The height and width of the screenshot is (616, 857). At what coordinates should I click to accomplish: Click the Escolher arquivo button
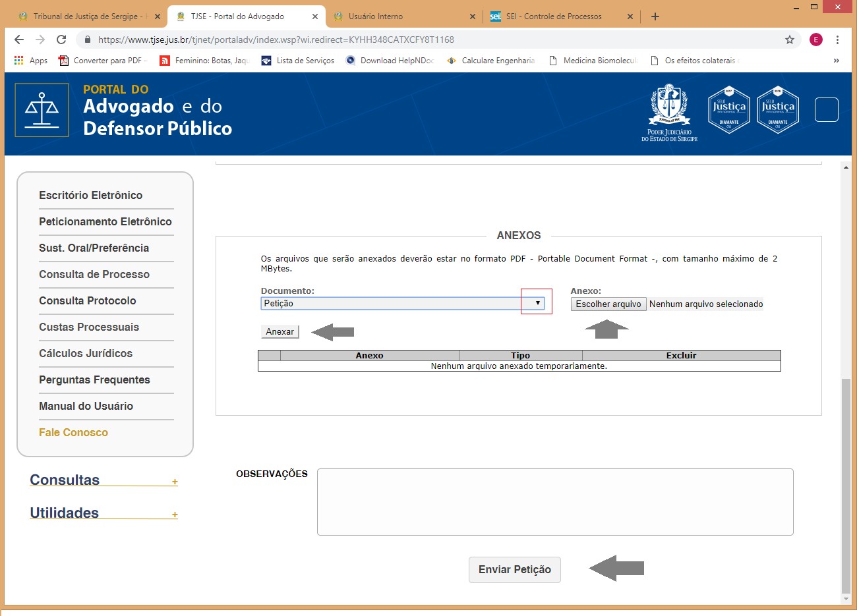click(608, 304)
